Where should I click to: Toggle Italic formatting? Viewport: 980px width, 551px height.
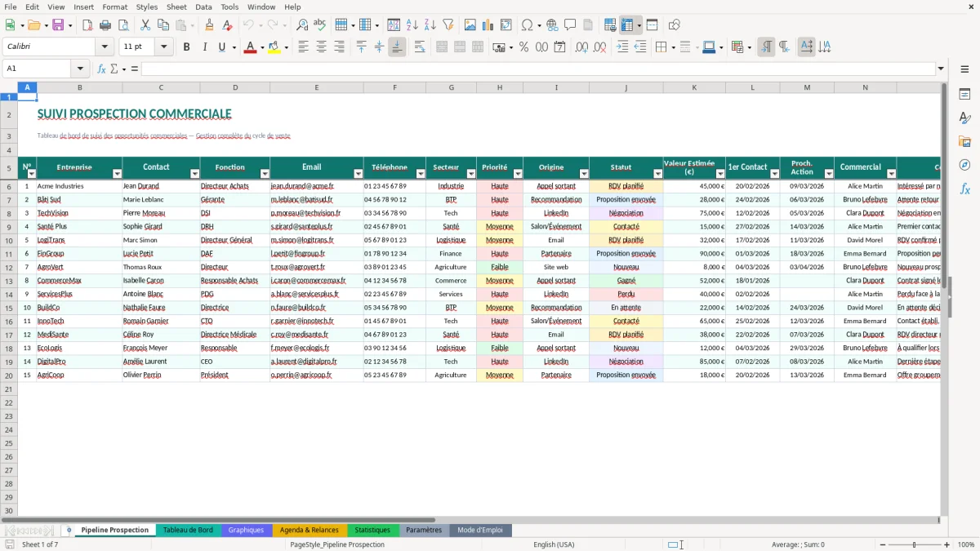click(x=204, y=47)
